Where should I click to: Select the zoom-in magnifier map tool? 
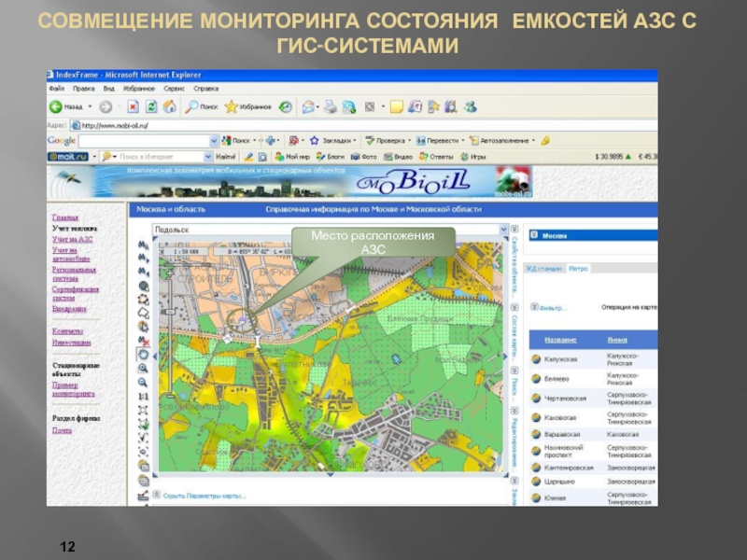pos(144,368)
